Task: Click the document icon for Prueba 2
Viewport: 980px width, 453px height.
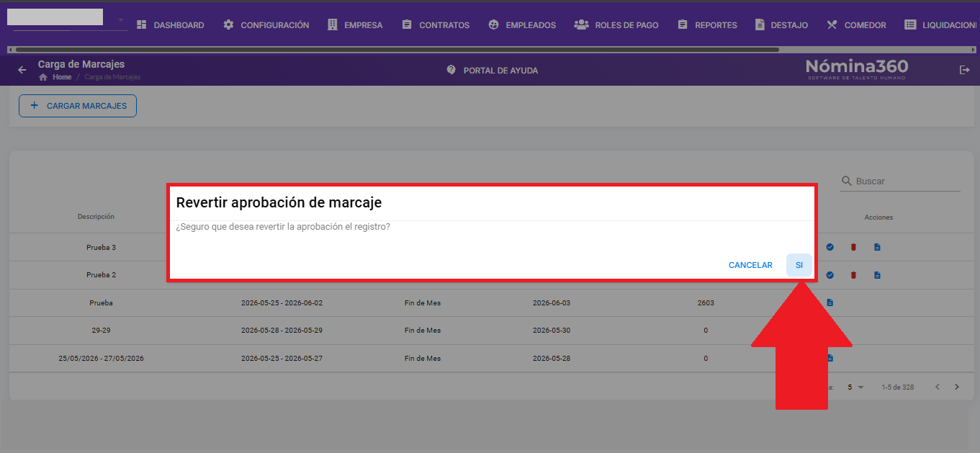Action: tap(877, 275)
